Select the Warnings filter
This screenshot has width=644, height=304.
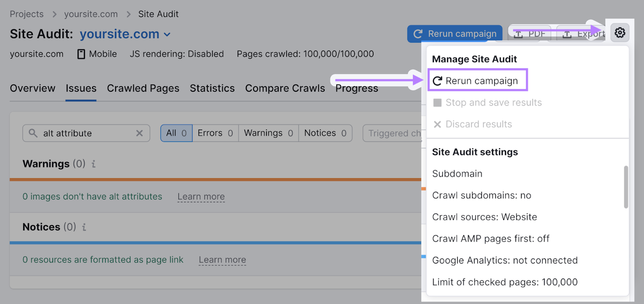(x=268, y=133)
